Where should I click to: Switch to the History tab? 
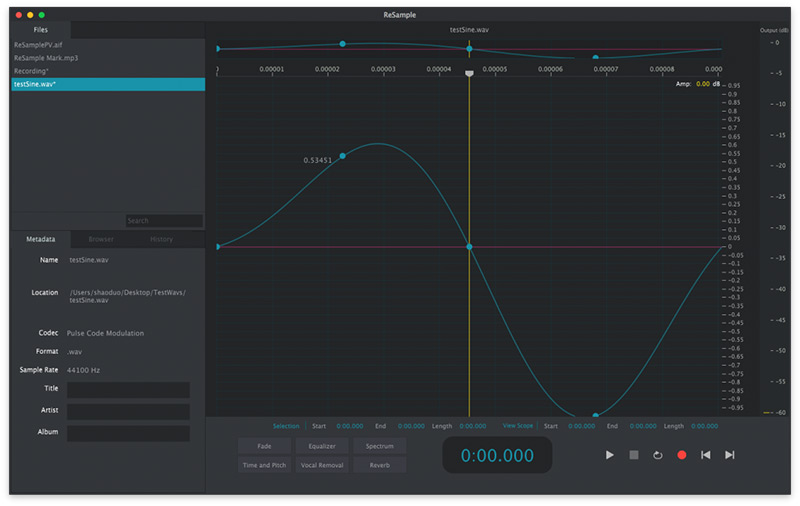coord(161,240)
